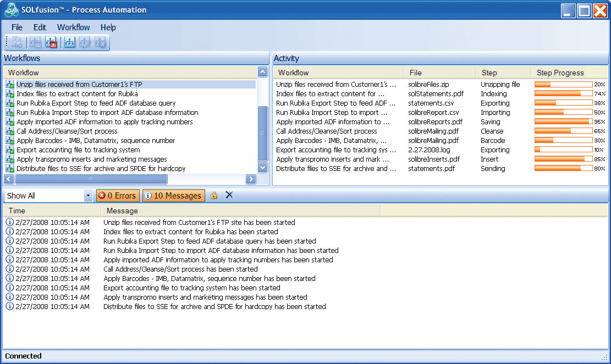Click the vertical scrollbar thumb in Workflows list
This screenshot has width=611, height=364.
pos(263,133)
